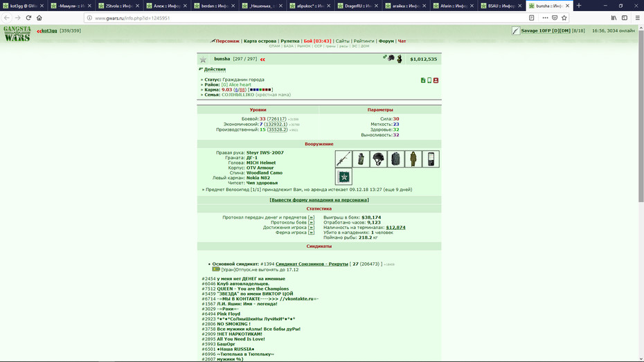Open Чат in the top menu
Image resolution: width=644 pixels, height=362 pixels.
click(x=402, y=41)
